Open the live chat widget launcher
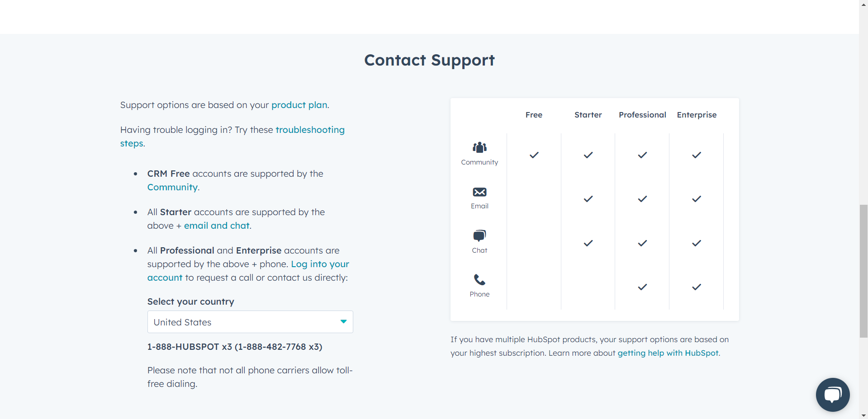 pos(832,394)
